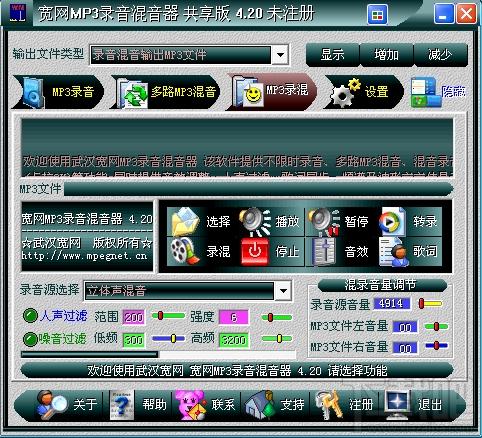Adjust the 录音源音量 yellow slider
This screenshot has width=482, height=438.
430,304
